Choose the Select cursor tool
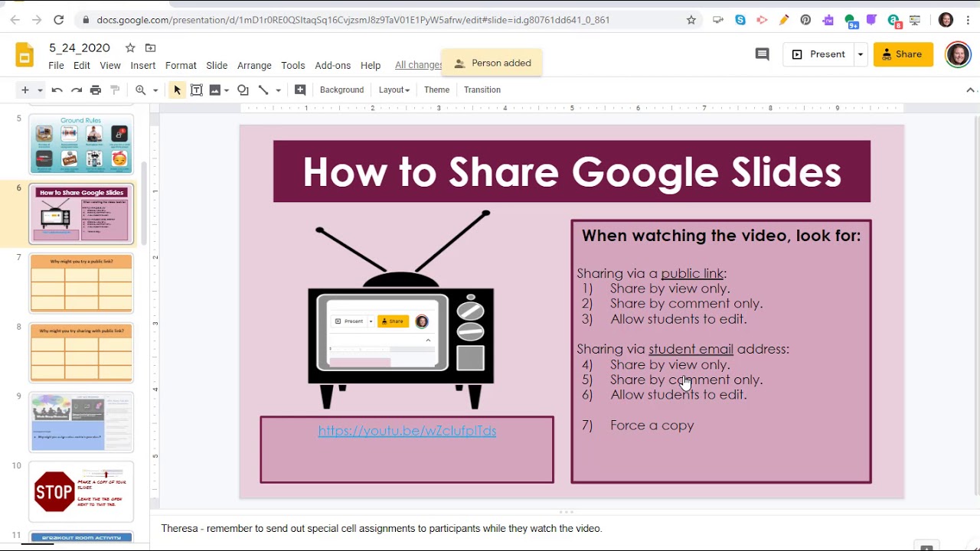This screenshot has height=551, width=980. coord(177,90)
